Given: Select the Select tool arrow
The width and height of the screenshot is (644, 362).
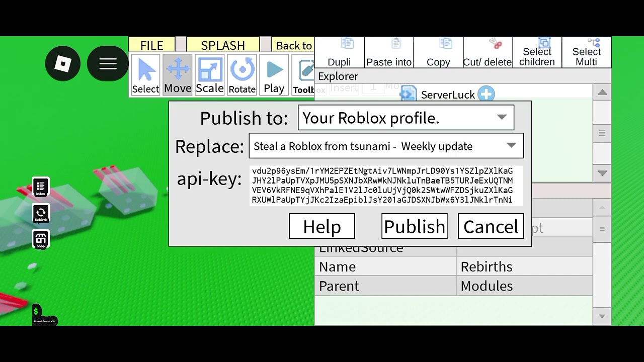Looking at the screenshot, I should tap(145, 75).
